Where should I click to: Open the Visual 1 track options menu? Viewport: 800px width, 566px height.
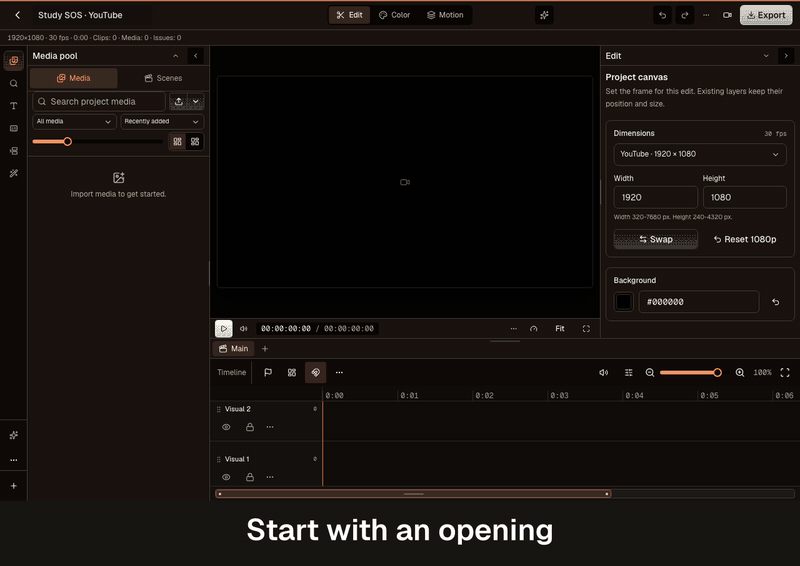tap(270, 477)
